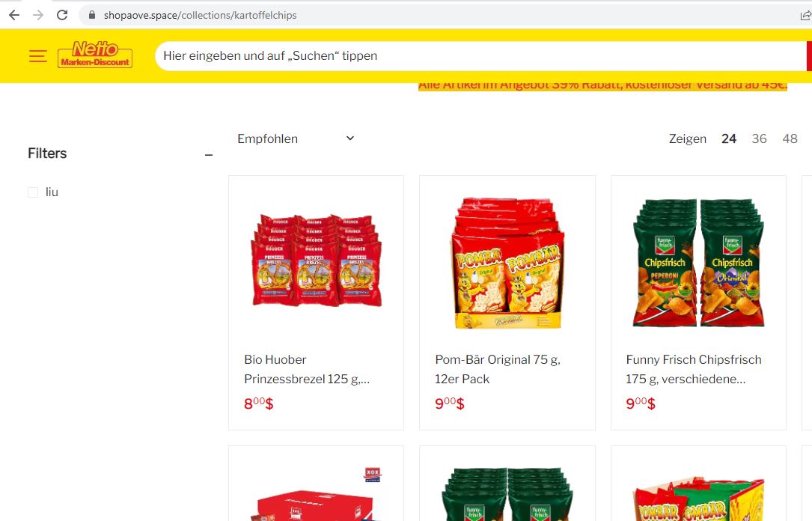Open Pom-Bär Original 75 g product link
This screenshot has height=521, width=812.
click(x=497, y=369)
